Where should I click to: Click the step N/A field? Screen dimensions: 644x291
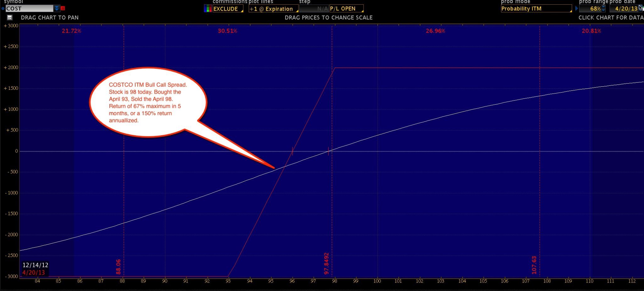point(314,9)
